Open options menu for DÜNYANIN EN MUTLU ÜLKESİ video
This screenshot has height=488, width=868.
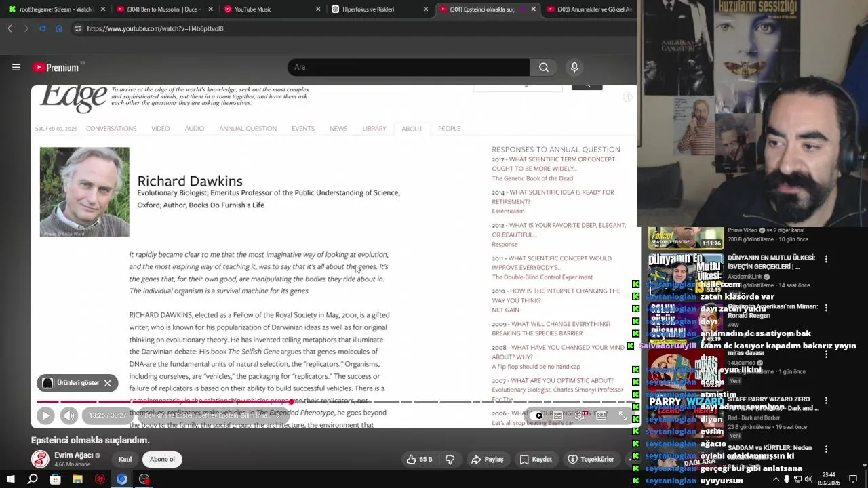pos(826,259)
